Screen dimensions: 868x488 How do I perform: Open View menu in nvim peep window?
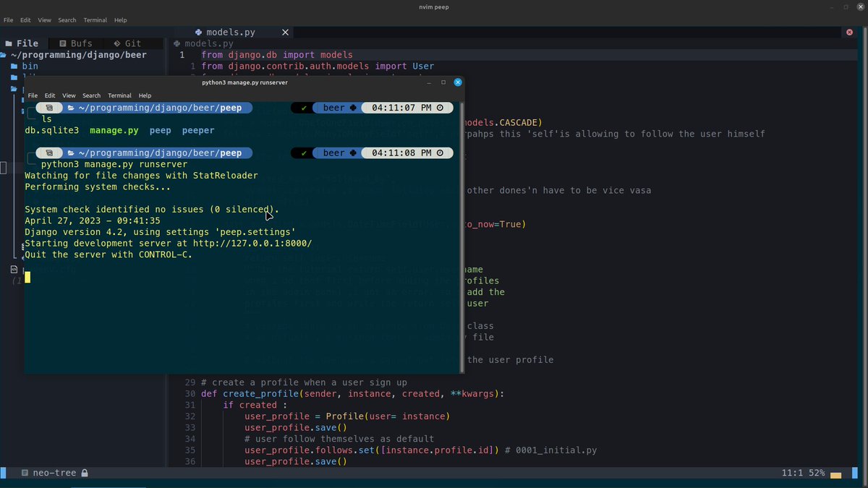(x=45, y=20)
